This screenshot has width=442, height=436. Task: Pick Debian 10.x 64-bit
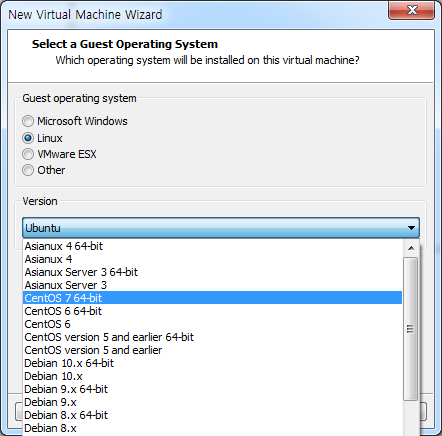coord(212,363)
